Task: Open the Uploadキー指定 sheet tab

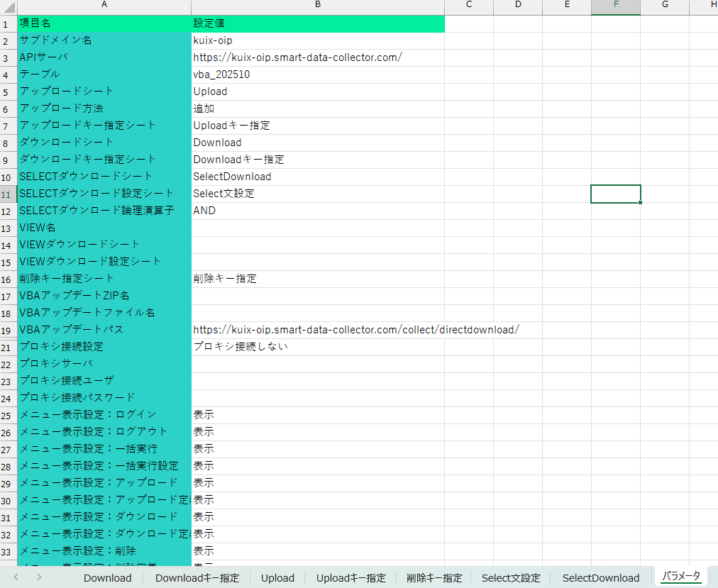Action: [x=351, y=577]
